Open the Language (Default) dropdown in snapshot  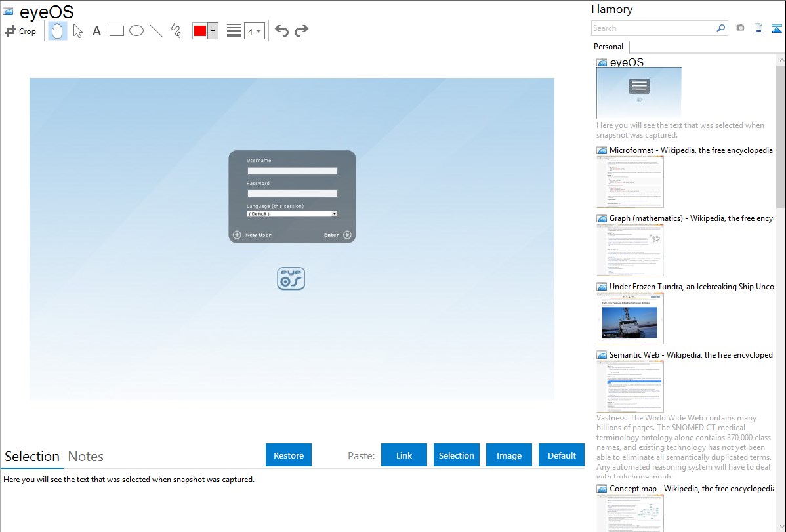pyautogui.click(x=292, y=214)
